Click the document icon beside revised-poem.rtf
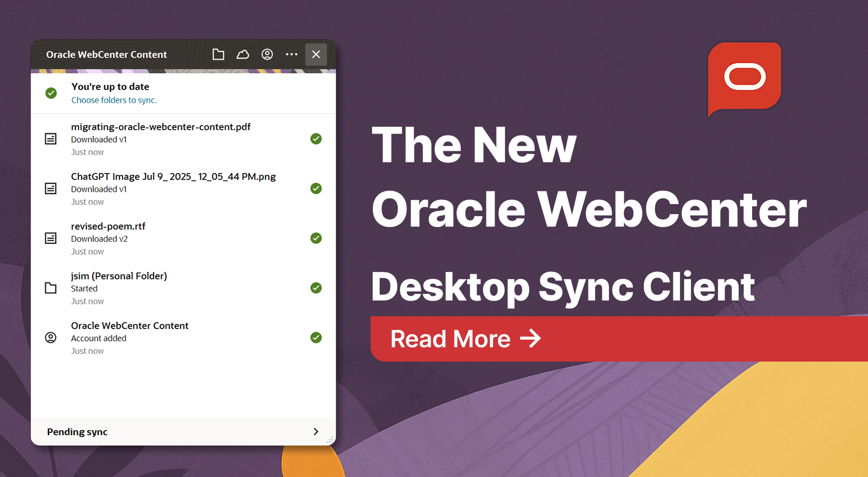The height and width of the screenshot is (477, 868). (51, 238)
